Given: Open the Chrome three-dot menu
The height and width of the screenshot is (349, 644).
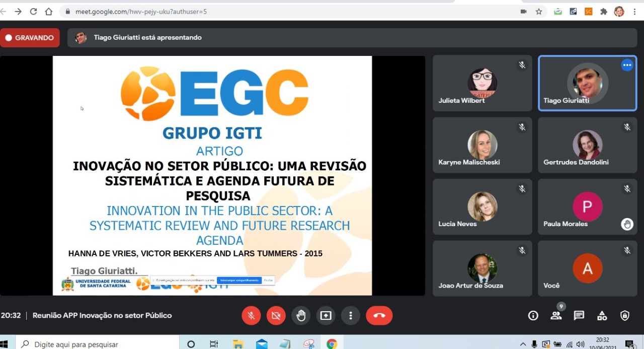Looking at the screenshot, I should tap(634, 11).
